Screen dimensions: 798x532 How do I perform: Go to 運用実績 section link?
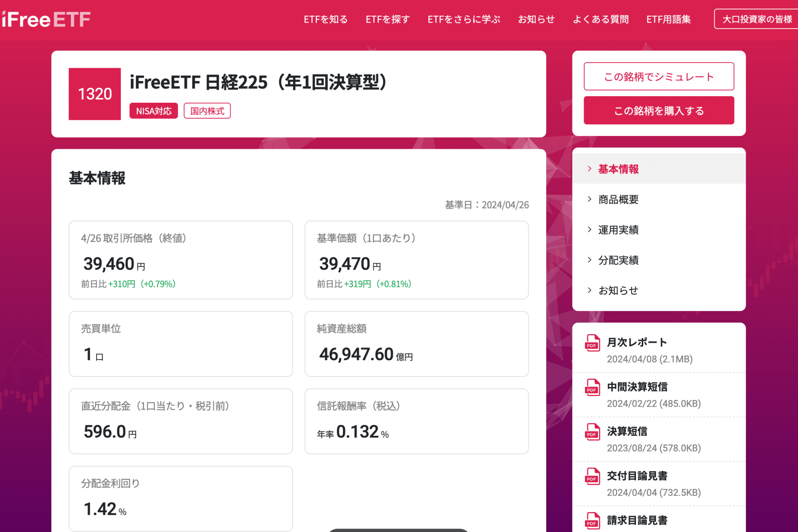point(618,230)
